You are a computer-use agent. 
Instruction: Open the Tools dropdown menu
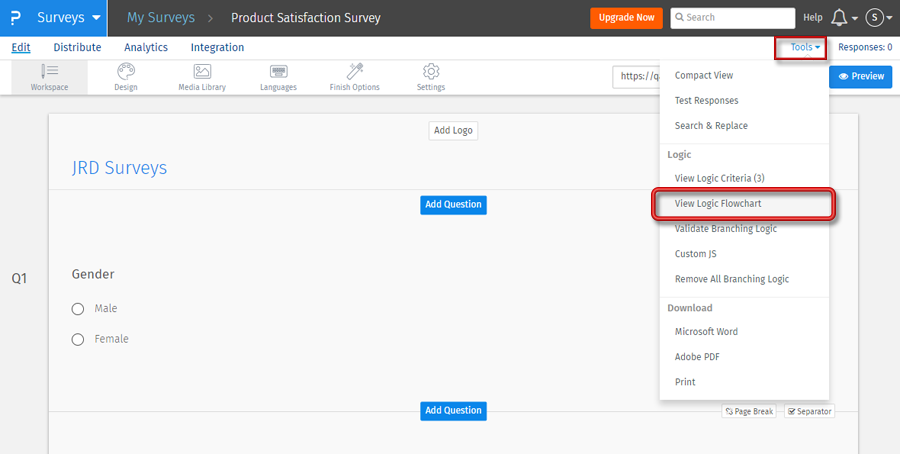point(805,47)
